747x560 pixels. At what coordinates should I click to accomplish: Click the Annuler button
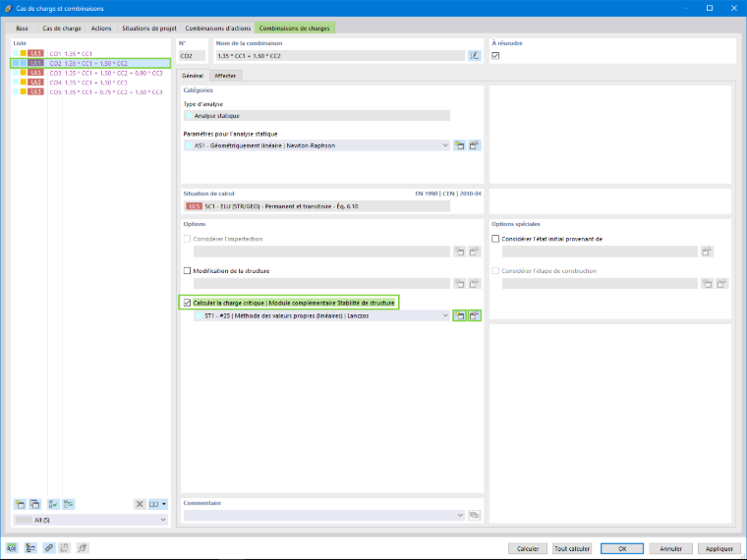(x=670, y=548)
